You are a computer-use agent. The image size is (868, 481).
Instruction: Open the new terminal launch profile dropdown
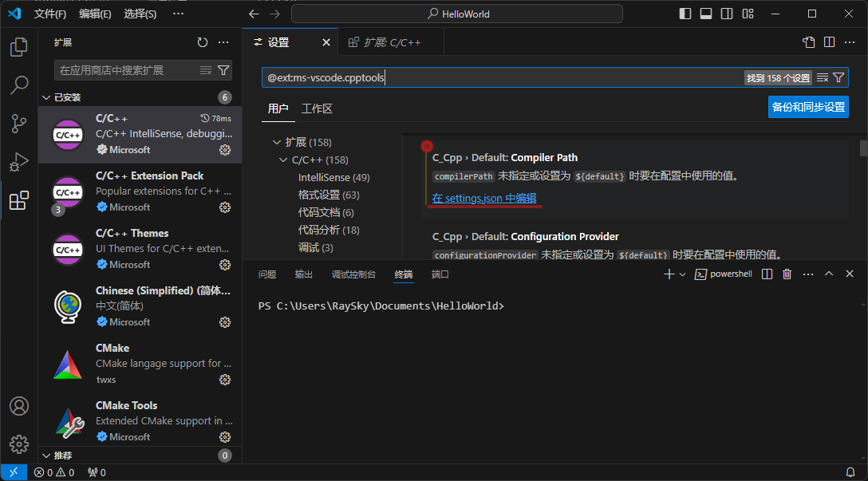point(683,274)
